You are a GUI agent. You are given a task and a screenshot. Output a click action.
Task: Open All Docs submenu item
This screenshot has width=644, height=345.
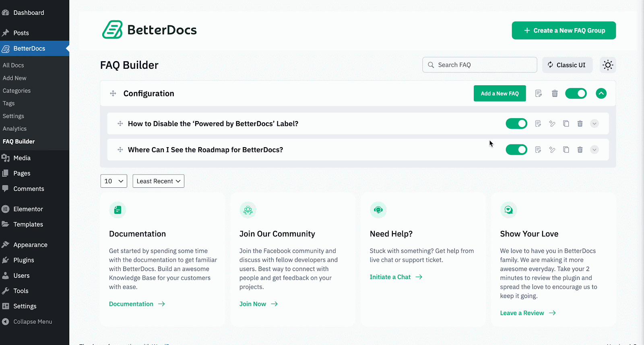(13, 65)
